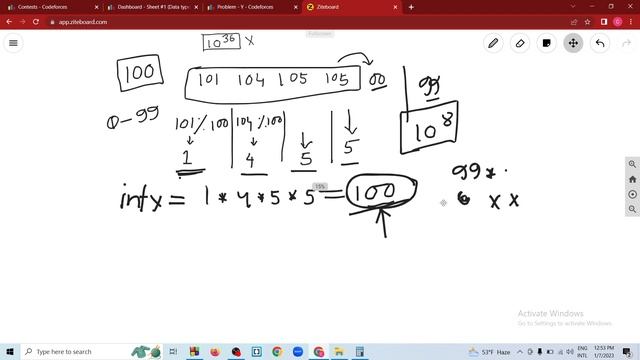Viewport: 640px width, 360px height.
Task: Open Firefox from the taskbar
Action: click(215, 351)
